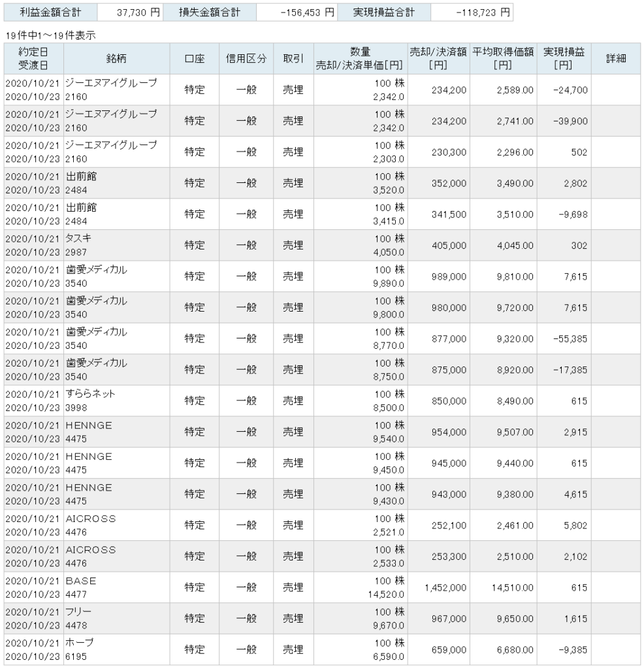The image size is (644, 669).
Task: Click the 945,000 sale amount cell
Action: (438, 464)
